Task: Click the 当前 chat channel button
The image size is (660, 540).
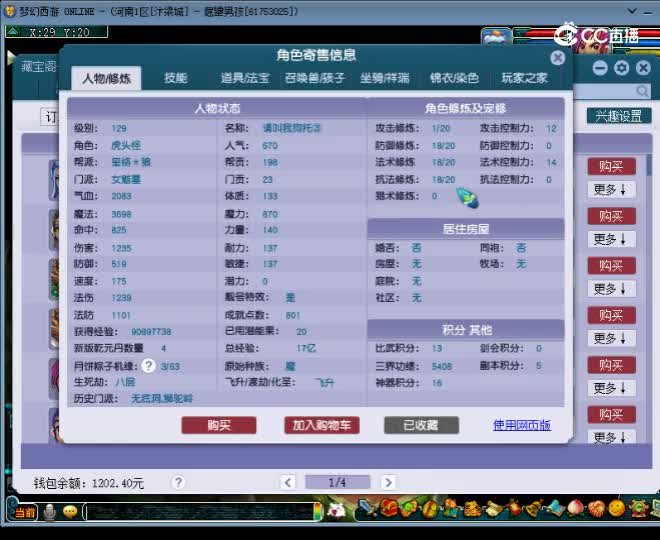Action: 25,512
